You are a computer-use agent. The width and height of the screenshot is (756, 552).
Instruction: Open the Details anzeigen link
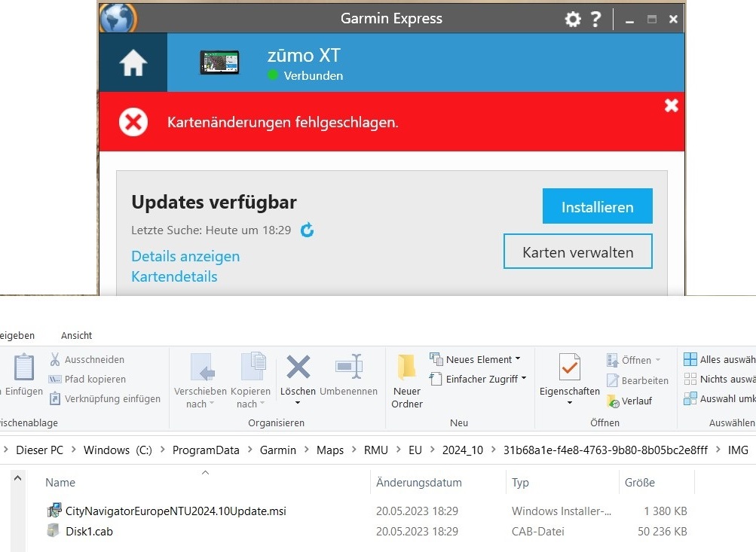point(185,256)
